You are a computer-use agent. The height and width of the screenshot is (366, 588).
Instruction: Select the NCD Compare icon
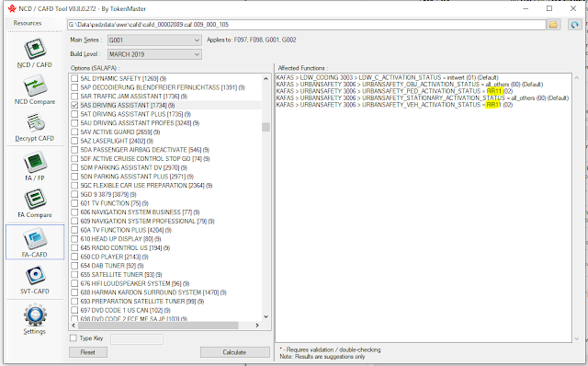pos(35,90)
